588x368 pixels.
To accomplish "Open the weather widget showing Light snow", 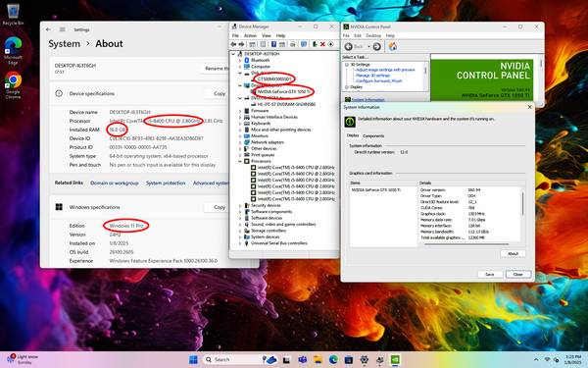I will pos(23,359).
